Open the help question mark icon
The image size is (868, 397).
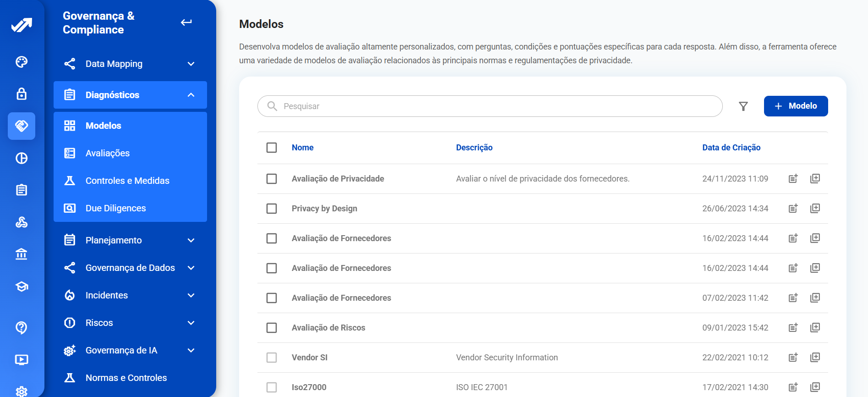pyautogui.click(x=22, y=327)
